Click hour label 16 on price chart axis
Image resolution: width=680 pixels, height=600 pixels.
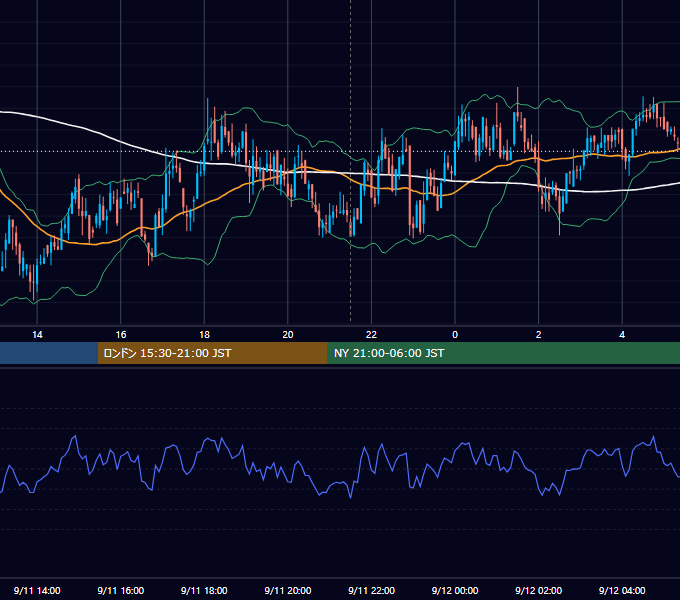[121, 335]
